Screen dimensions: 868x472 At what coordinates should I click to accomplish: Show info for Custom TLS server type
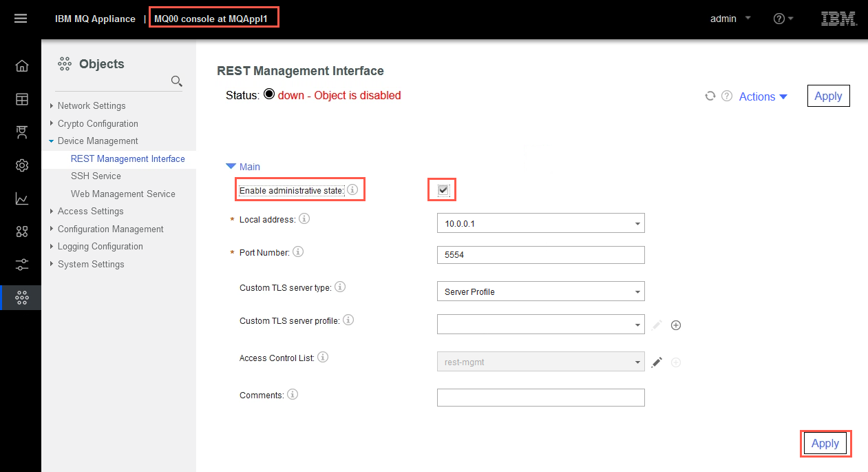pos(340,287)
